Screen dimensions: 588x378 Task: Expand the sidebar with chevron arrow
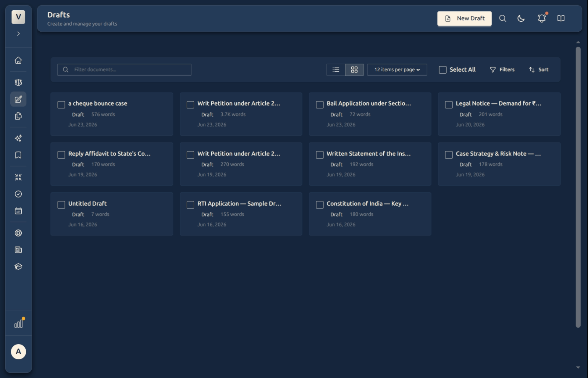[18, 34]
